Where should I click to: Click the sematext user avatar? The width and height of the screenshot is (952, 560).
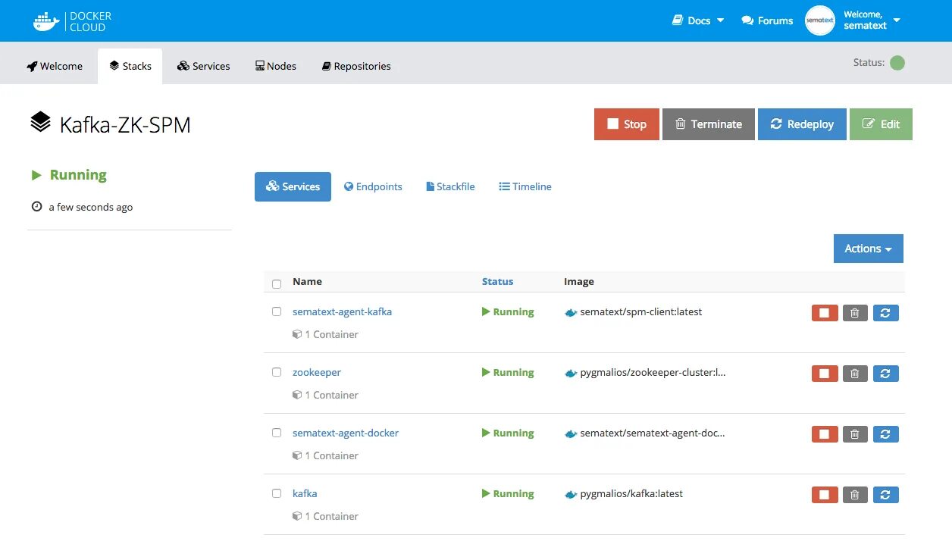[x=820, y=20]
